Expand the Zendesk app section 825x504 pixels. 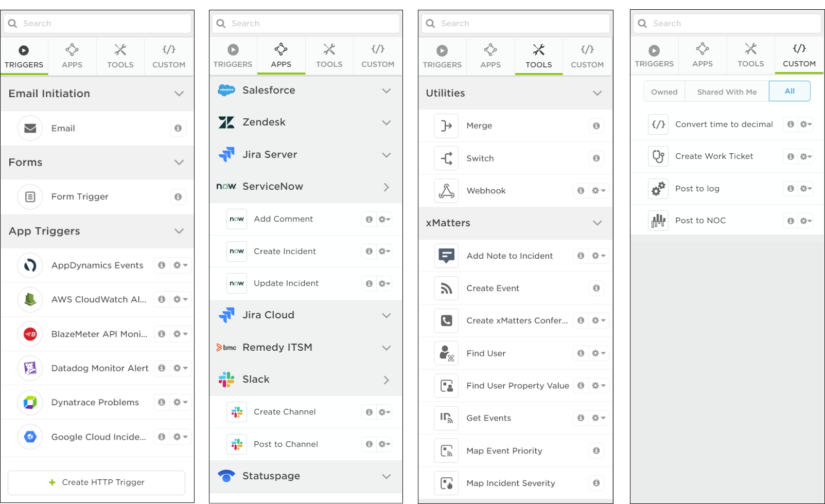[387, 122]
